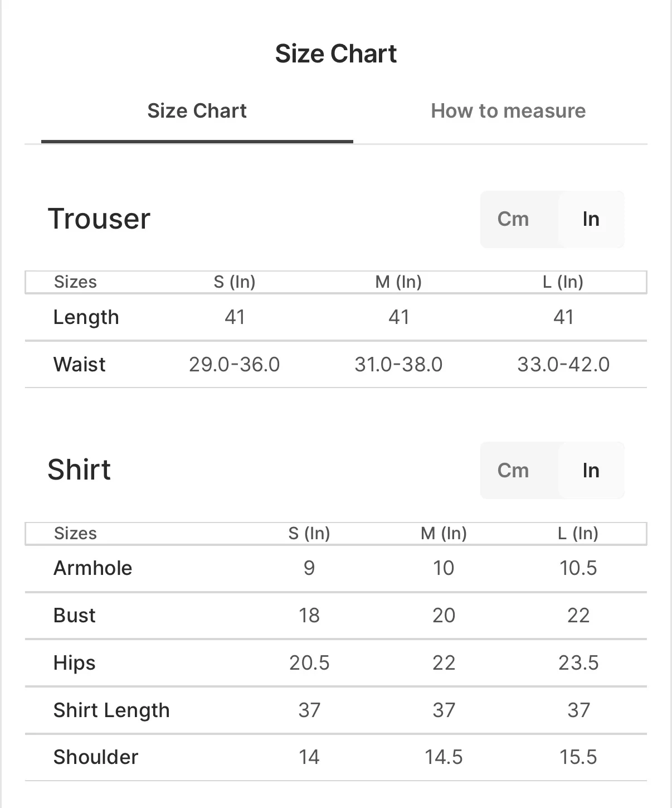Select the Shirt Length row label
Image resolution: width=672 pixels, height=808 pixels.
point(111,710)
